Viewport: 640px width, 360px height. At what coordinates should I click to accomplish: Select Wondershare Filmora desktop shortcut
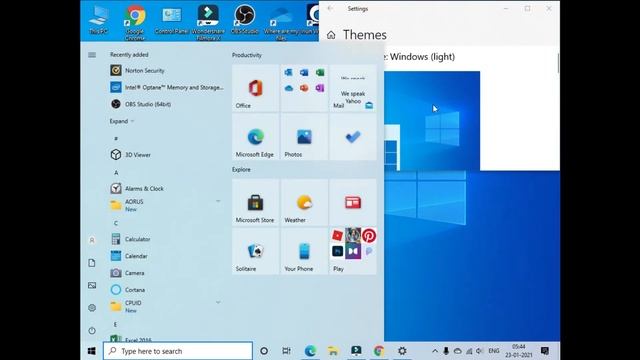pos(208,22)
